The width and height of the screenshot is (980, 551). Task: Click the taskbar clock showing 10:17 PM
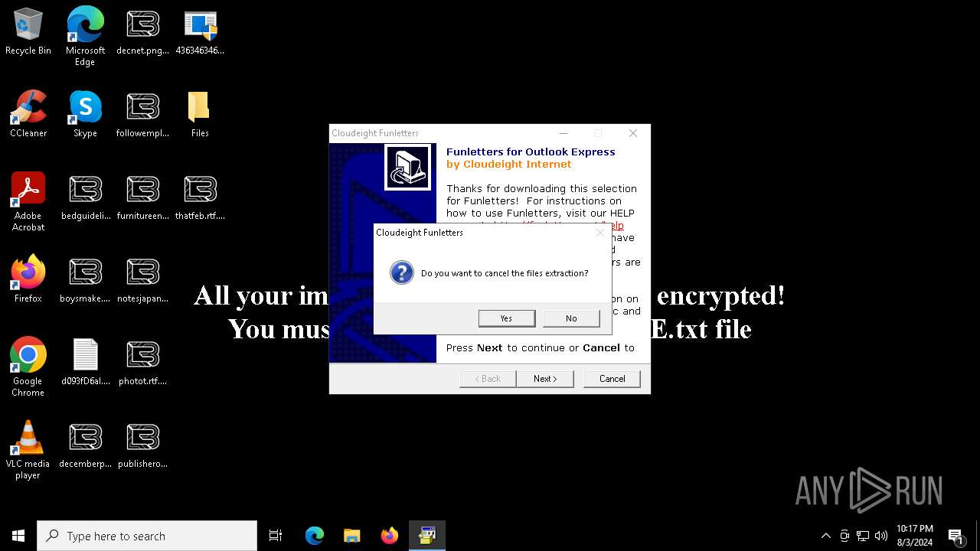click(914, 536)
